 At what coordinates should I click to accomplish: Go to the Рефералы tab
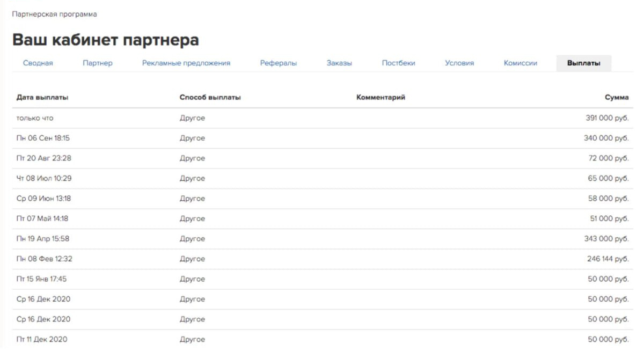coord(279,63)
